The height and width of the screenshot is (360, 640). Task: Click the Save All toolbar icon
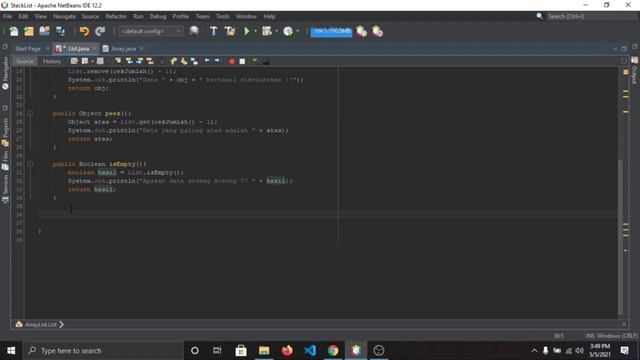[60, 31]
